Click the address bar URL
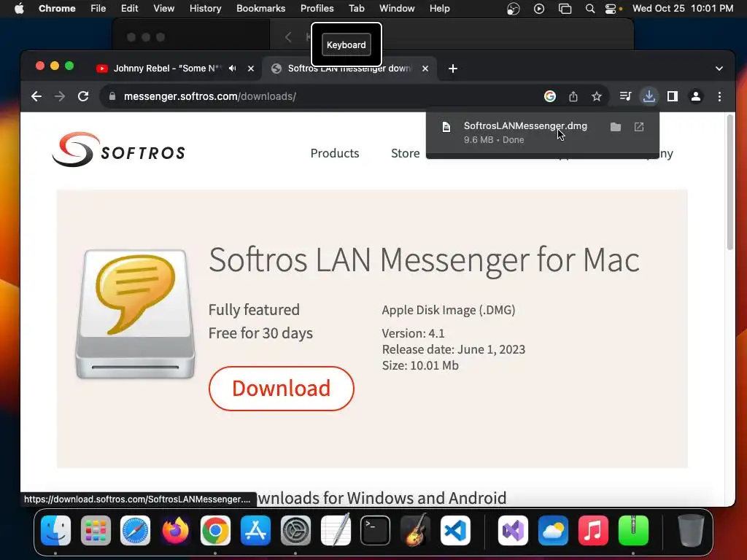747x560 pixels. [209, 96]
